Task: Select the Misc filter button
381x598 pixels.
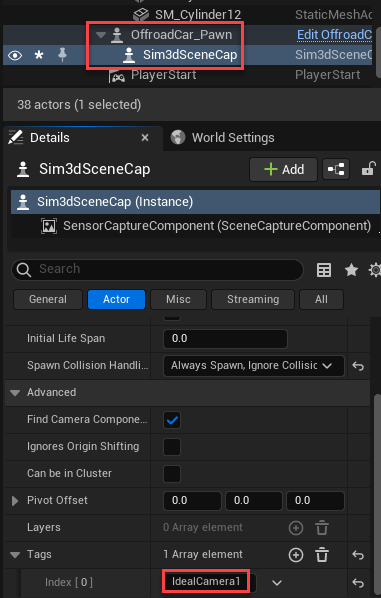Action: [x=178, y=299]
